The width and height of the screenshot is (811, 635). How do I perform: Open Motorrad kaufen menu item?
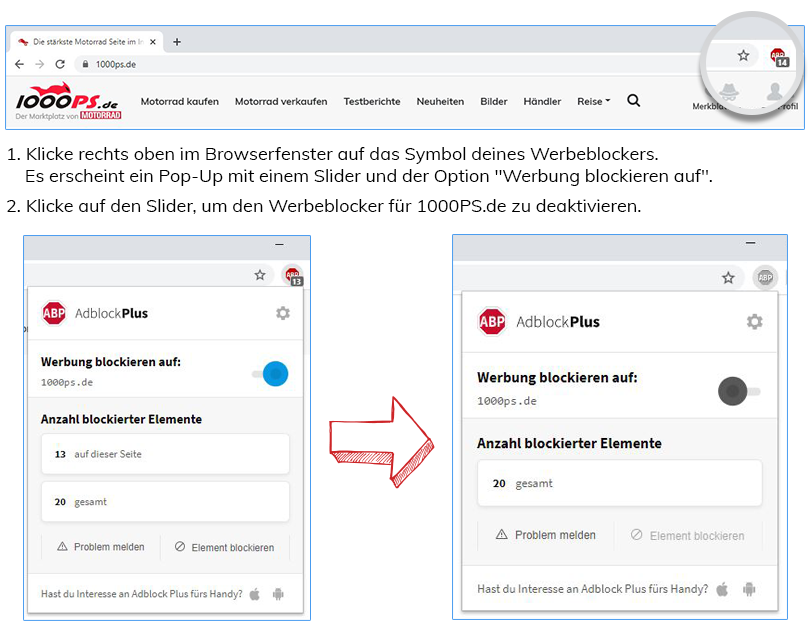point(179,101)
